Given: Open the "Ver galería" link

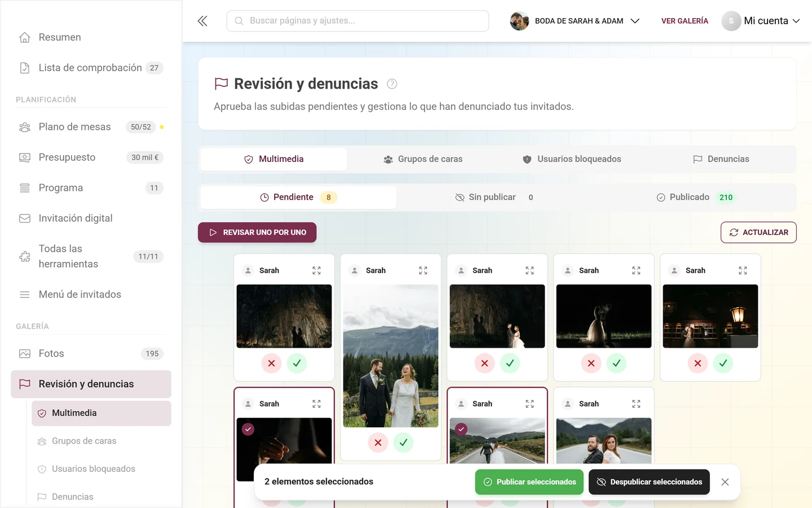Looking at the screenshot, I should point(685,21).
